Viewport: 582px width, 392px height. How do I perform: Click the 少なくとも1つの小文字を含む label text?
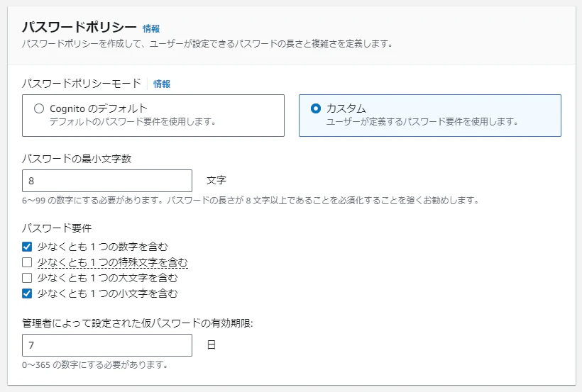click(108, 293)
